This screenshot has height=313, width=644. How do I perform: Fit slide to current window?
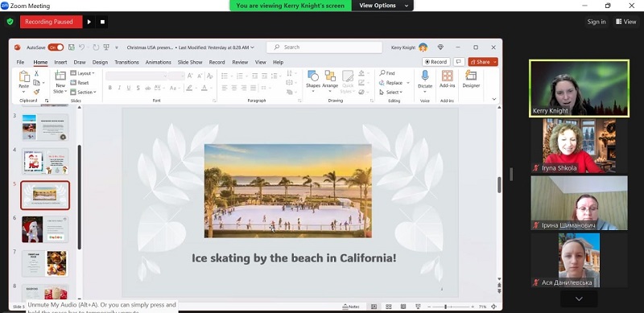coord(493,307)
